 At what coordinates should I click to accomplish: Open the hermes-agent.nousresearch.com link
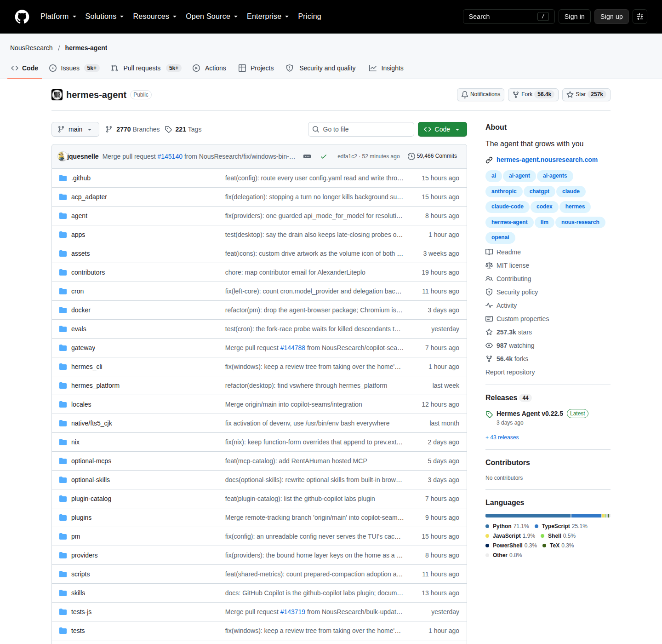coord(547,160)
